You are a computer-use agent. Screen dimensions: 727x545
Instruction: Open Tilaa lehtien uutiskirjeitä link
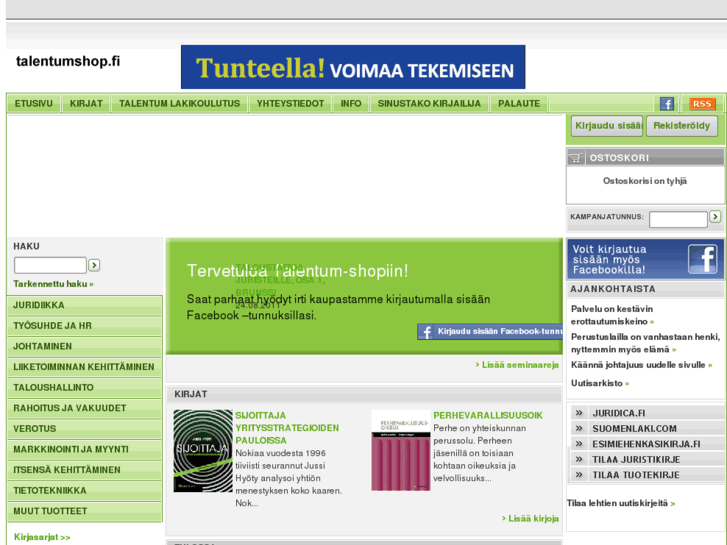621,503
